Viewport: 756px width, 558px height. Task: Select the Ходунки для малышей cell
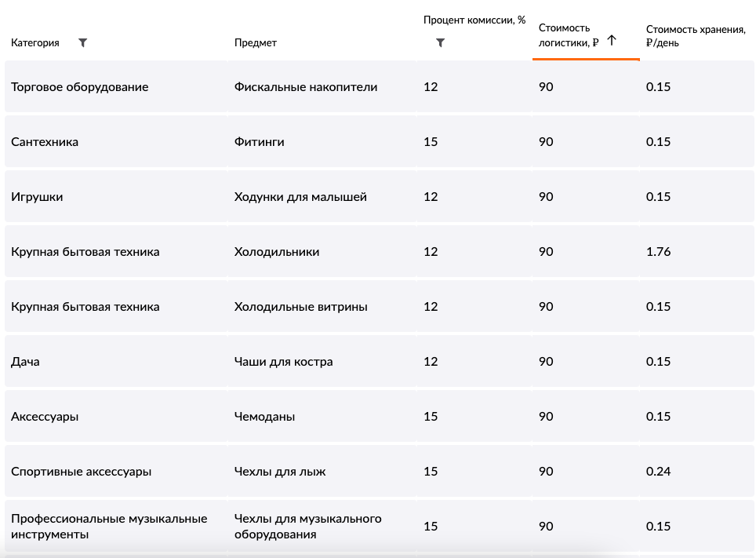click(300, 197)
